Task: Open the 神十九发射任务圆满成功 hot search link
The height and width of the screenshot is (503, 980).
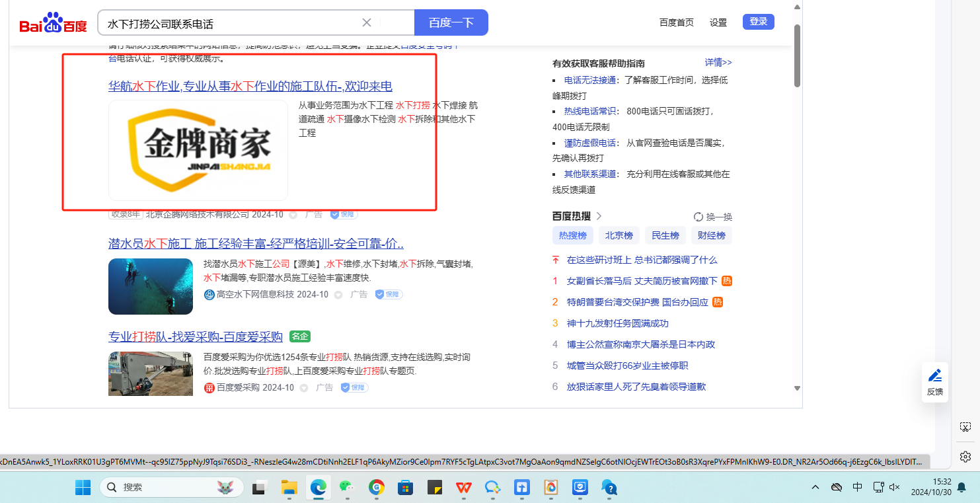Action: (x=617, y=323)
